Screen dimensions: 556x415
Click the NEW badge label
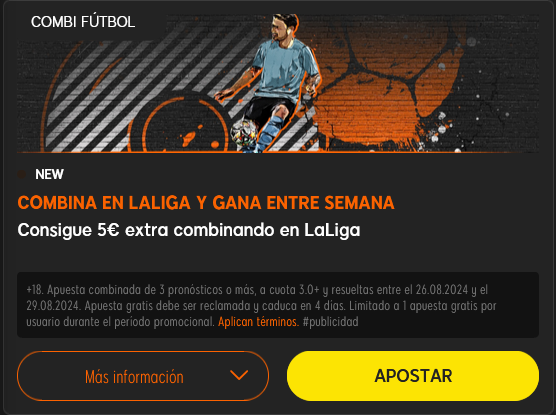[x=49, y=174]
